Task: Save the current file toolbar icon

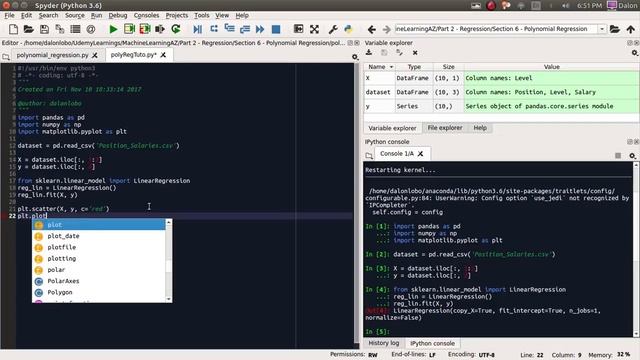Action: tap(44, 29)
